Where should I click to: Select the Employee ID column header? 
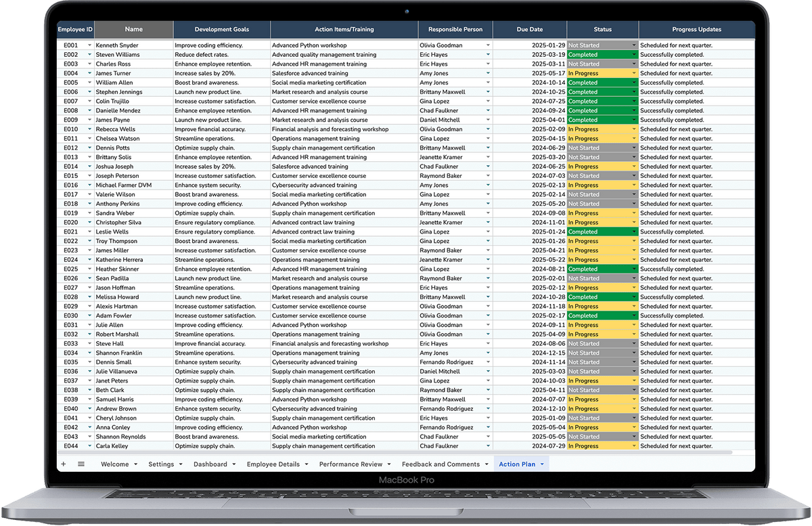75,29
